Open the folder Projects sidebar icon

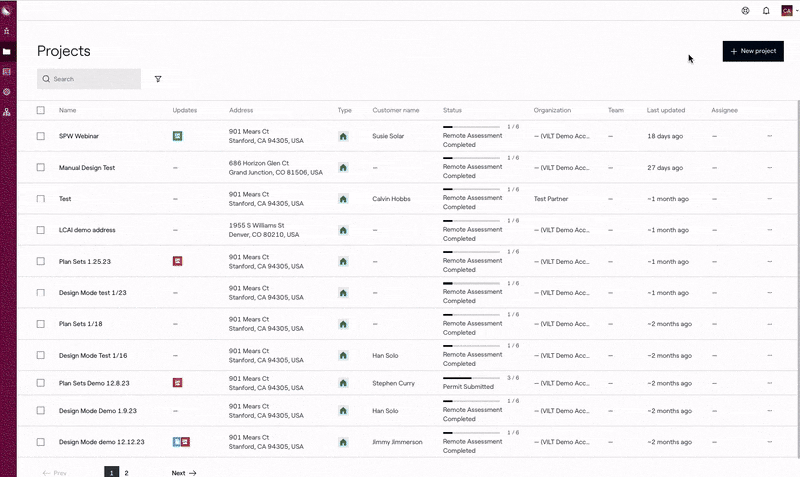click(x=7, y=52)
